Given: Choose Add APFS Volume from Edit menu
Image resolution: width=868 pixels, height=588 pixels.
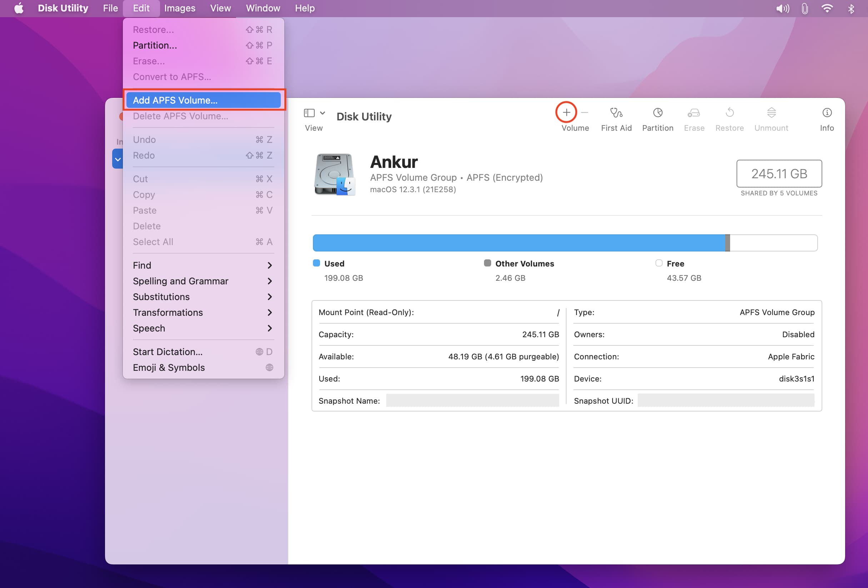Looking at the screenshot, I should pos(203,100).
